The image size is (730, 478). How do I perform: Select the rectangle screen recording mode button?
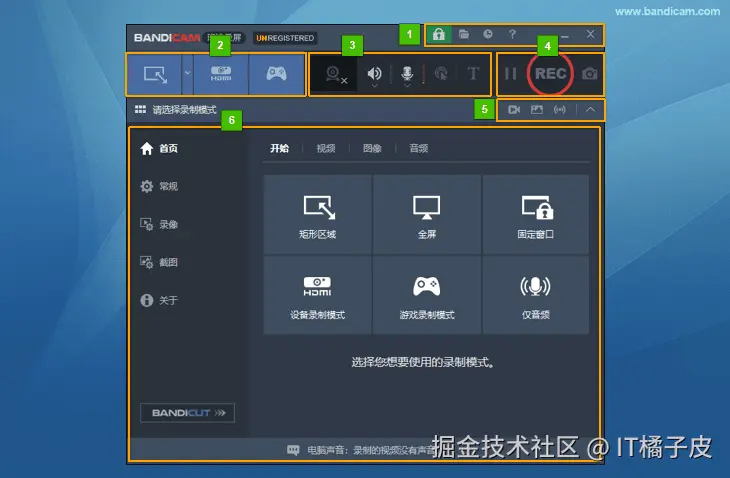[155, 74]
